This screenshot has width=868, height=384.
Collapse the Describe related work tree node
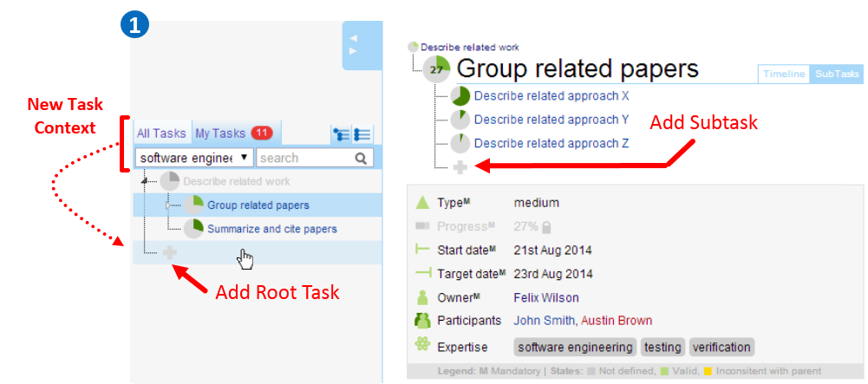[145, 181]
